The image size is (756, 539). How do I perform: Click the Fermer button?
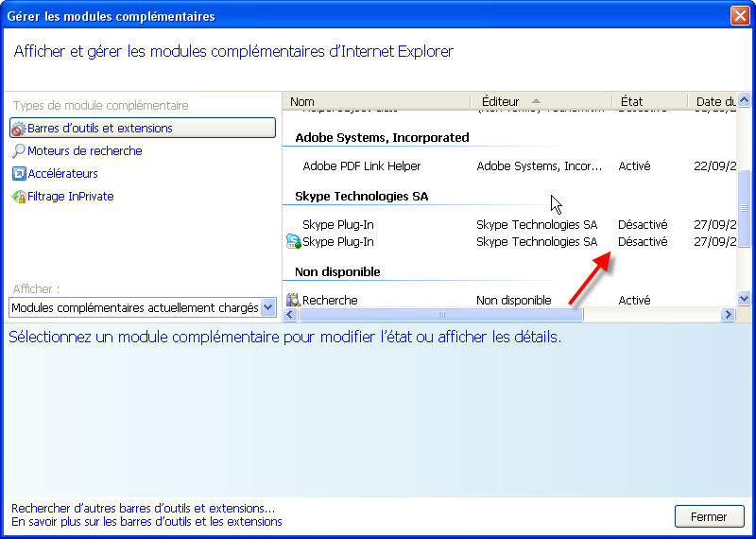709,517
